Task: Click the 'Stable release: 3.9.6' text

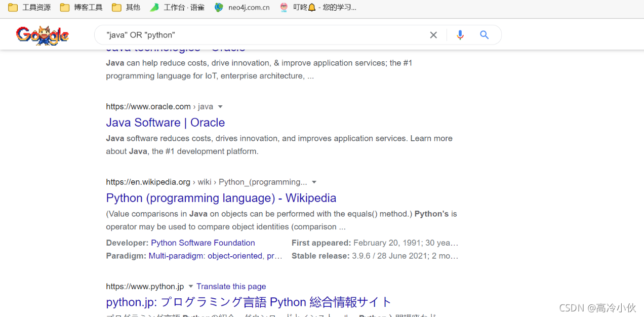Action: click(x=375, y=256)
